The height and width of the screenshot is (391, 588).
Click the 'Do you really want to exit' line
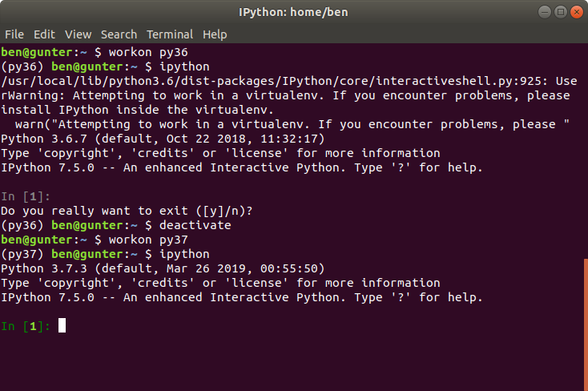coord(127,211)
